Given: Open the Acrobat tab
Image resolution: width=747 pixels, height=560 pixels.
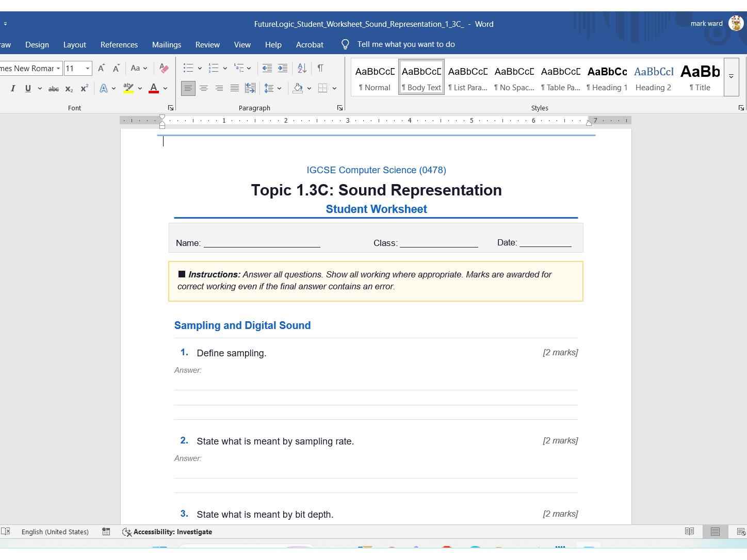Looking at the screenshot, I should [310, 45].
